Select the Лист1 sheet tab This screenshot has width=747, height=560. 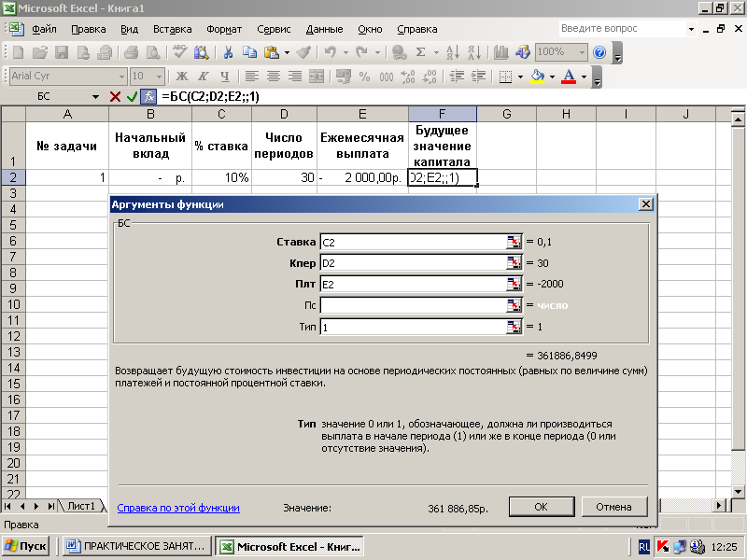(81, 506)
